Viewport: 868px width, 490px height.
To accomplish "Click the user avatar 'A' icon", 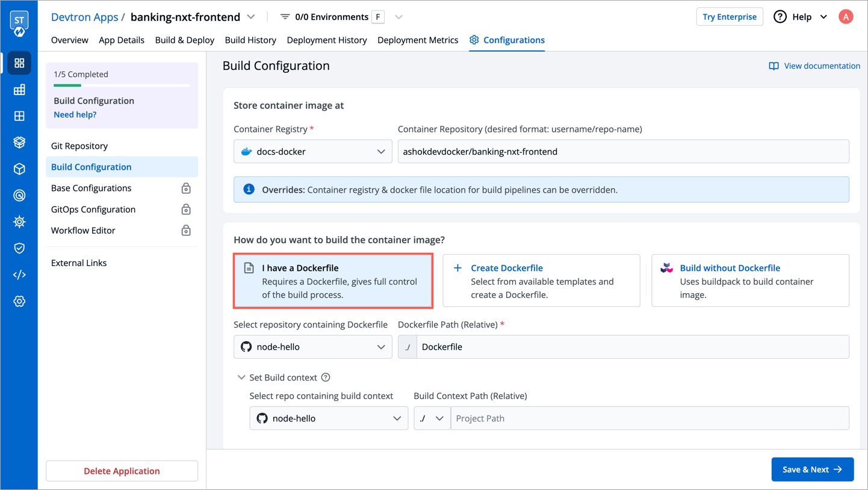I will pyautogui.click(x=846, y=17).
